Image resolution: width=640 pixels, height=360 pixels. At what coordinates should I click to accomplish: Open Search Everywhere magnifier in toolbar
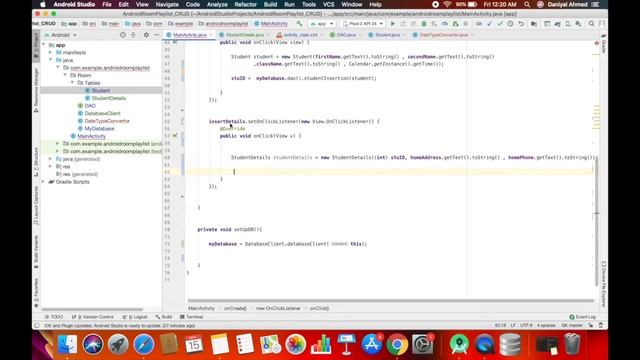591,24
